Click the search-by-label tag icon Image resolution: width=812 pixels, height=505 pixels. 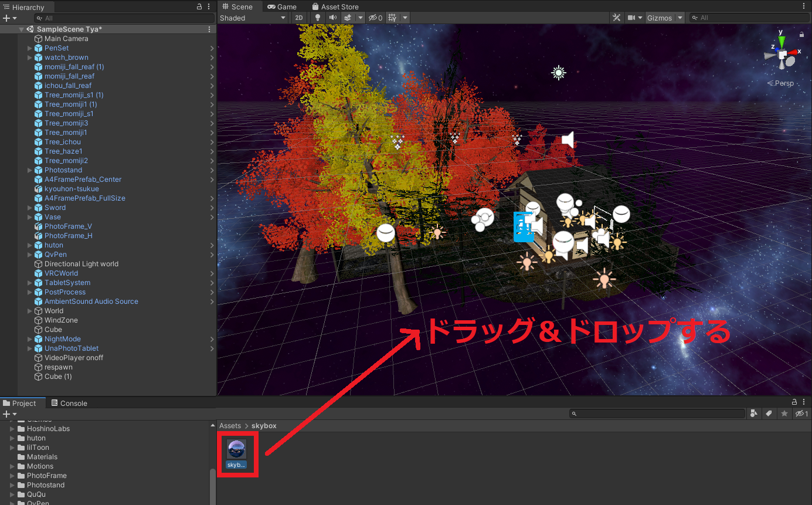coord(769,414)
